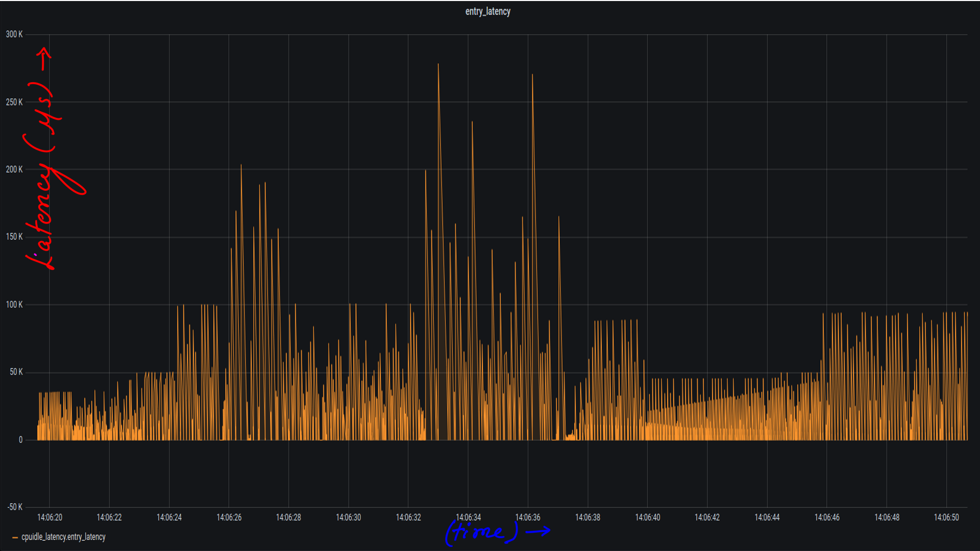The width and height of the screenshot is (980, 551).
Task: Click the 14:06:28 time axis label
Action: pos(288,517)
